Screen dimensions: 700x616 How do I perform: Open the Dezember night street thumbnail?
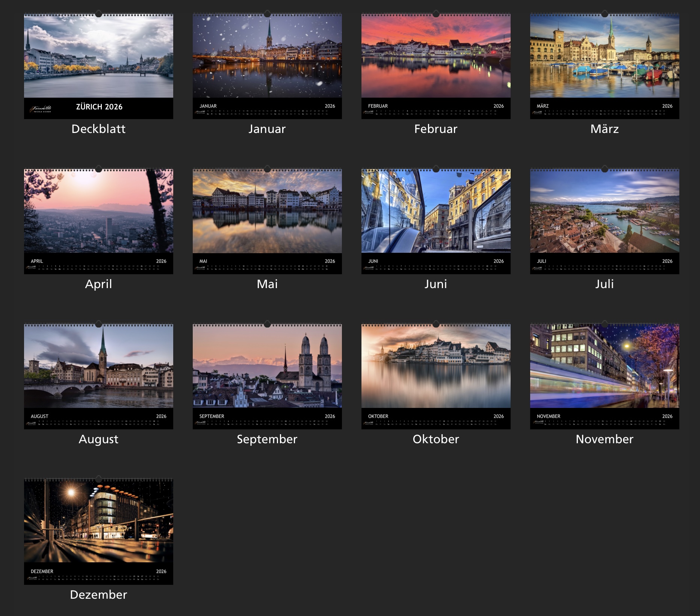click(x=98, y=522)
